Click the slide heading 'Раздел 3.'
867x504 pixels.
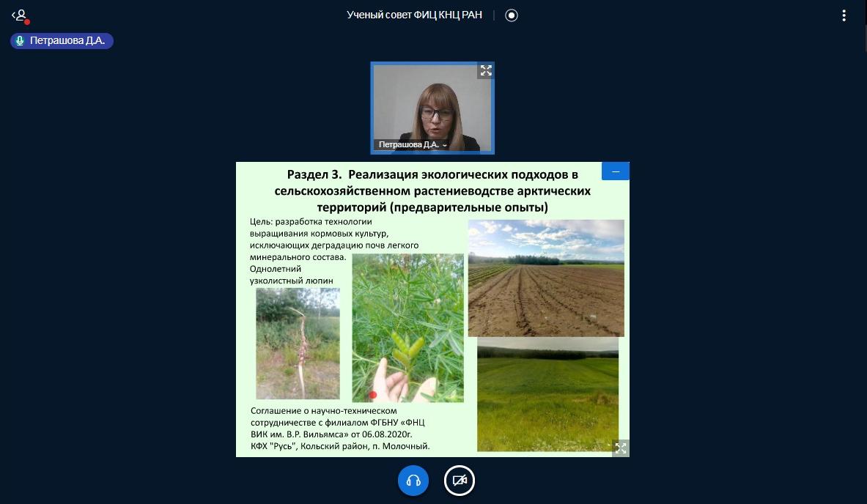pyautogui.click(x=314, y=174)
